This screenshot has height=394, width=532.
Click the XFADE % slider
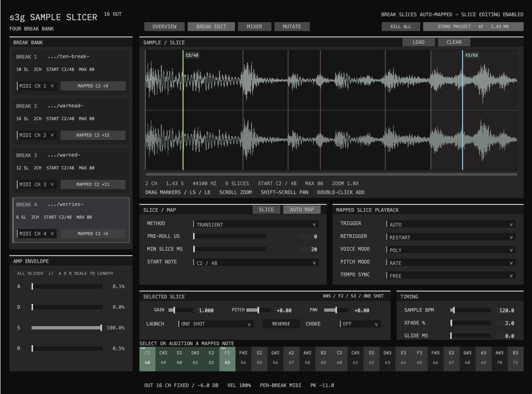coord(471,323)
